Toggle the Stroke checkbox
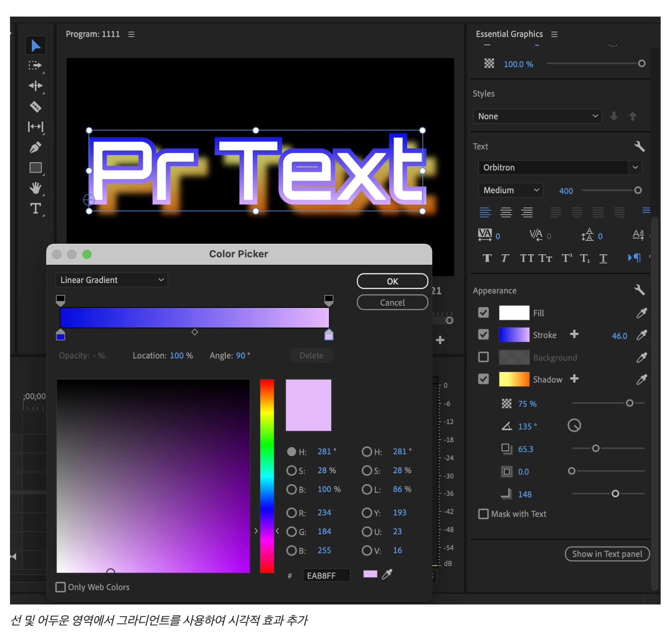672x635 pixels. tap(483, 335)
